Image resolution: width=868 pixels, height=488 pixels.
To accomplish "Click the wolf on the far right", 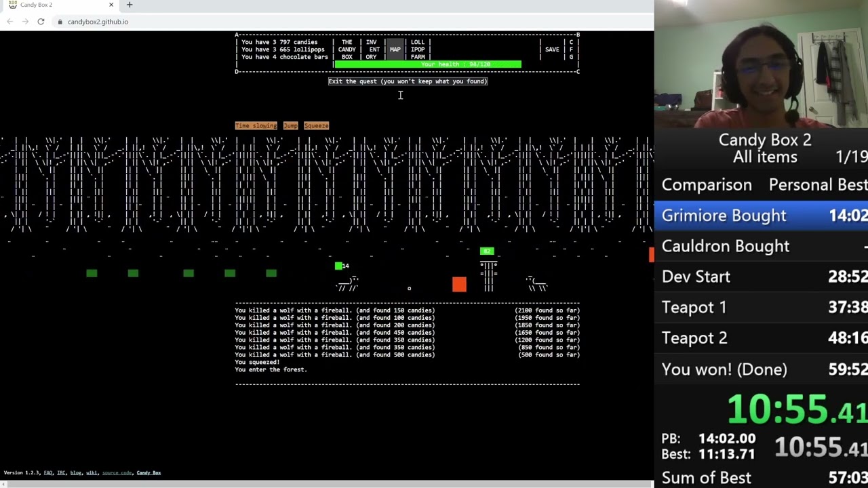I will click(536, 284).
